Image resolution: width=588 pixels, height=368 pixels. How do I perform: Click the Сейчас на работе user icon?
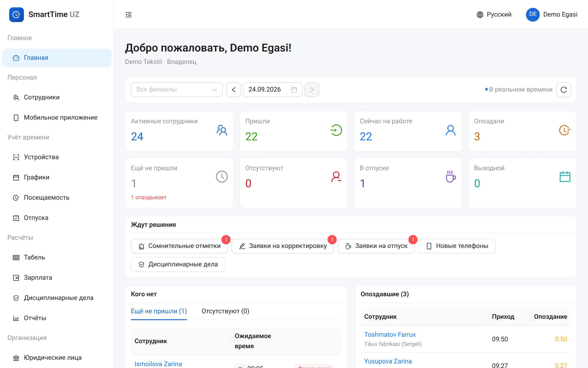pos(450,130)
